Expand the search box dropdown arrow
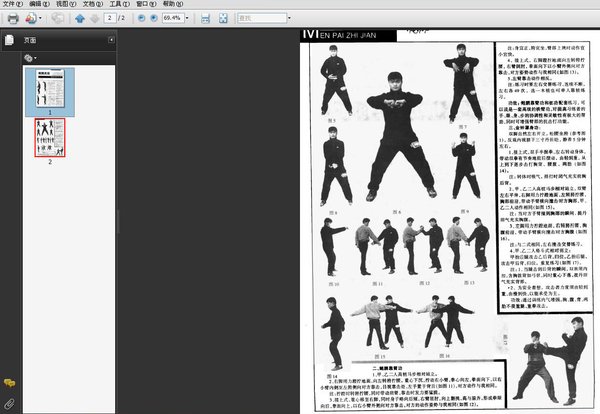 pos(289,18)
